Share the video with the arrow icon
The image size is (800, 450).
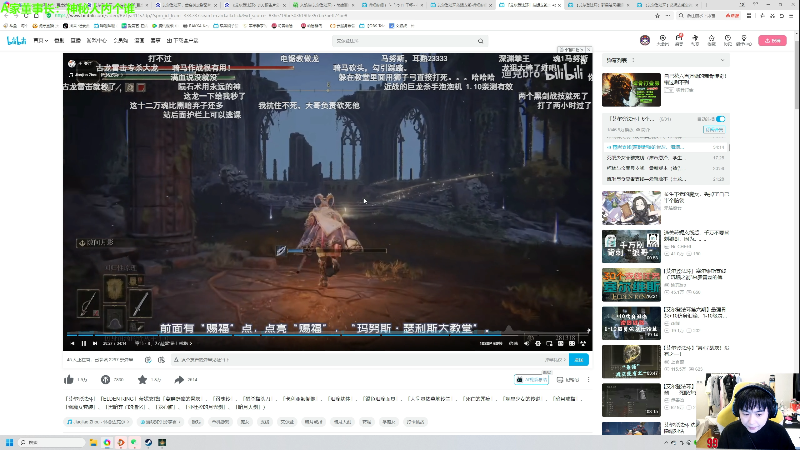(179, 380)
